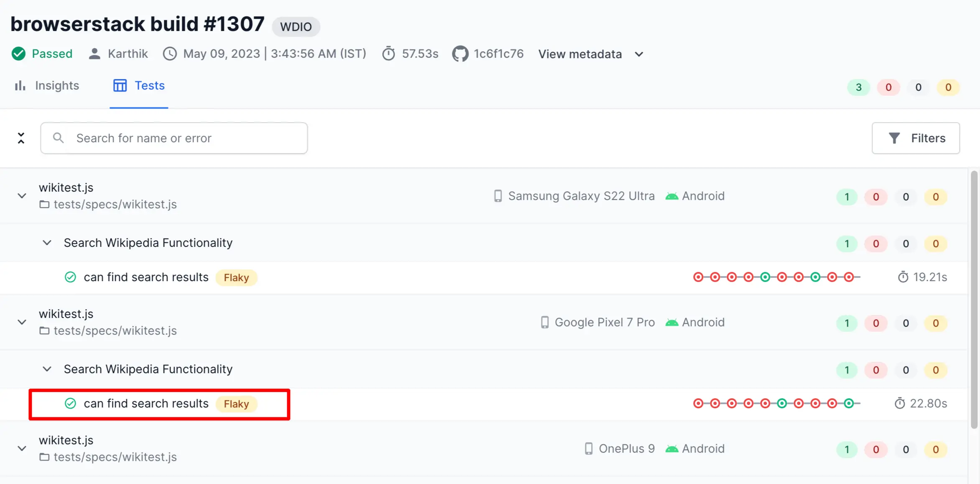Click the GitHub commit icon
Viewport: 980px width, 484px height.
(460, 54)
